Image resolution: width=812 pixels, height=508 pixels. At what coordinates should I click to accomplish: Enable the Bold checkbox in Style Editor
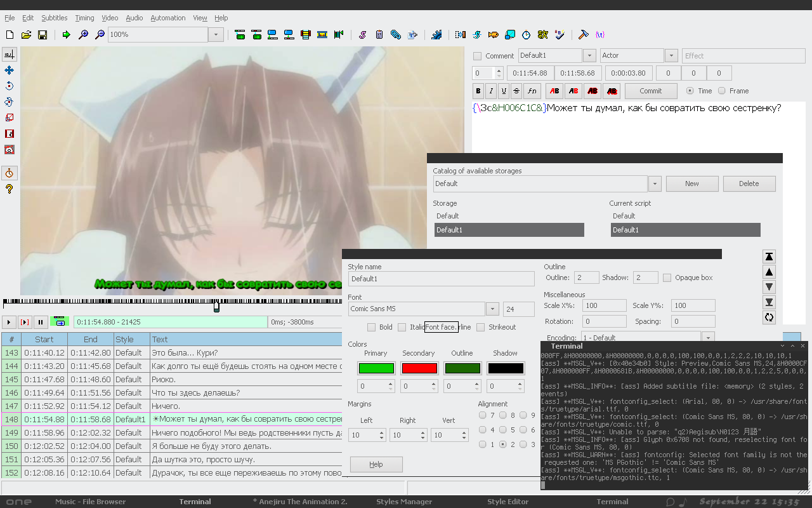point(371,327)
